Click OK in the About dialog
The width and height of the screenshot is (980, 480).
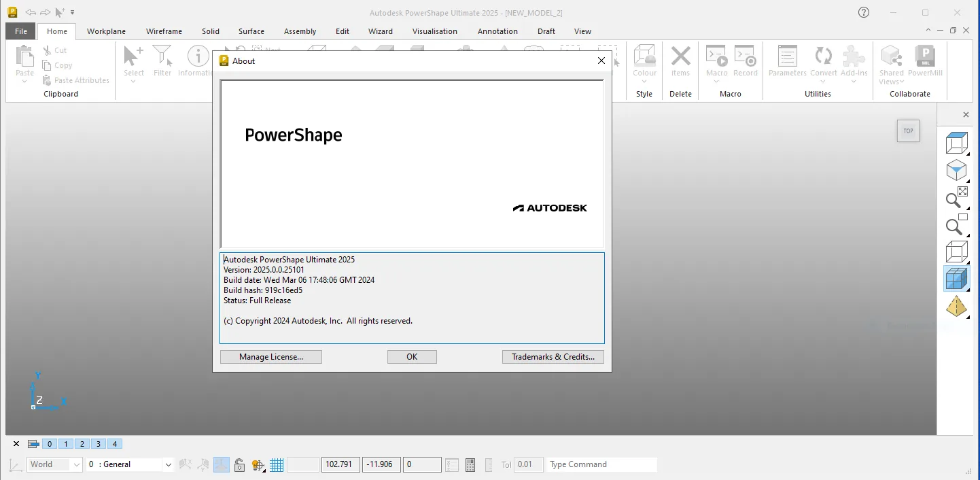click(x=412, y=357)
